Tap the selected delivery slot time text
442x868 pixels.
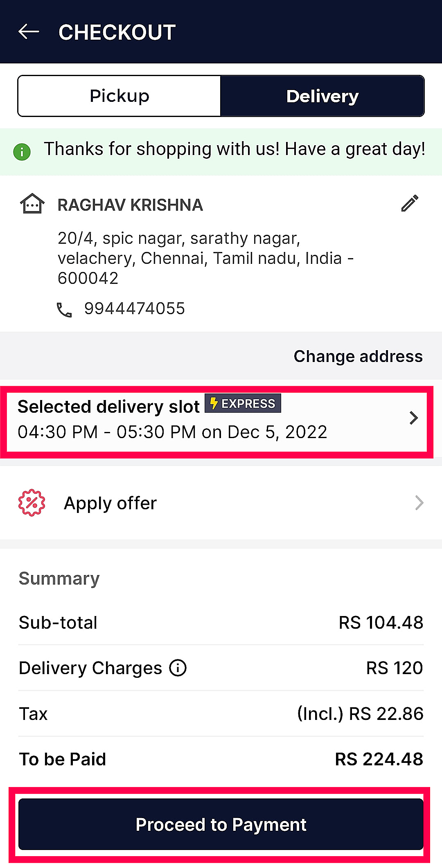pyautogui.click(x=172, y=432)
